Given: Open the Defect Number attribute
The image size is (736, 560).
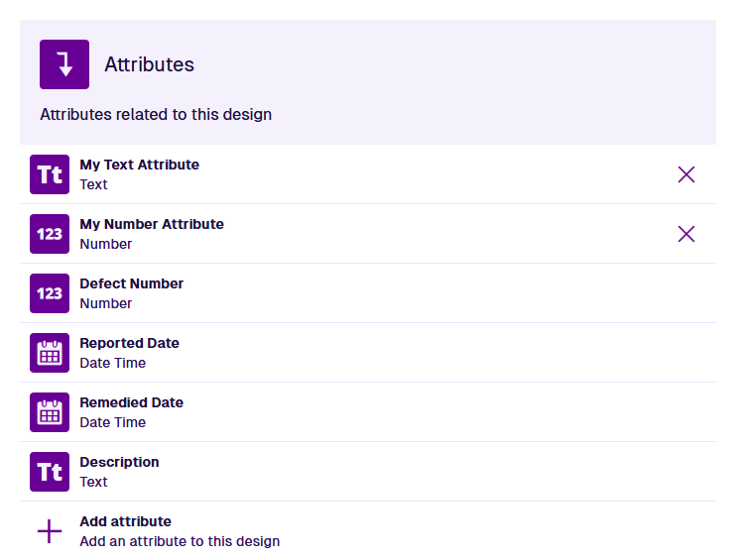Looking at the screenshot, I should 132,283.
